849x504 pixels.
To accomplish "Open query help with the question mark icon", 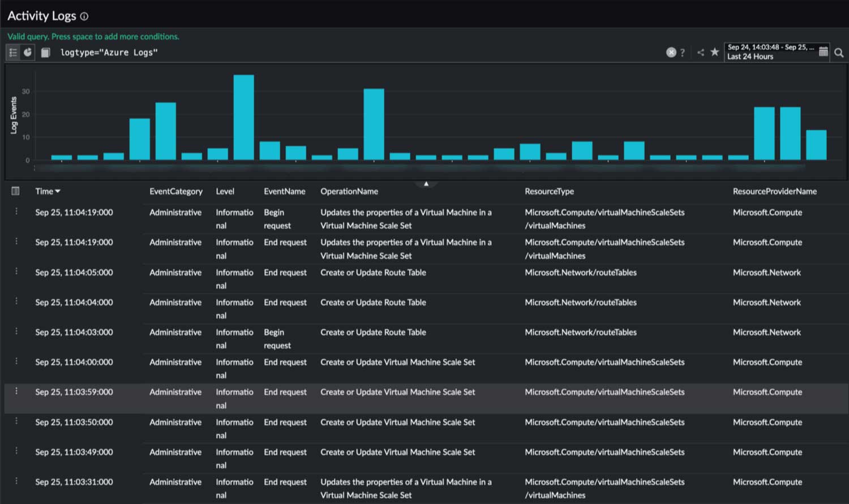I will 683,52.
